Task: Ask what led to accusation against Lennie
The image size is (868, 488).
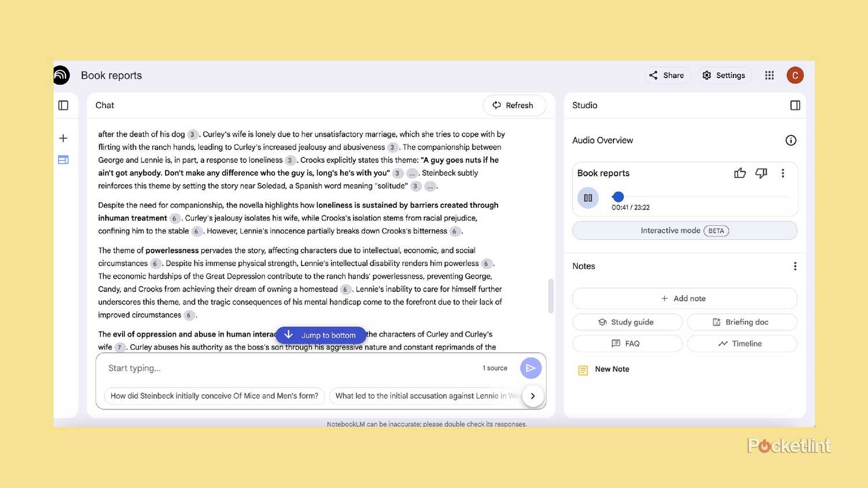Action: point(428,396)
